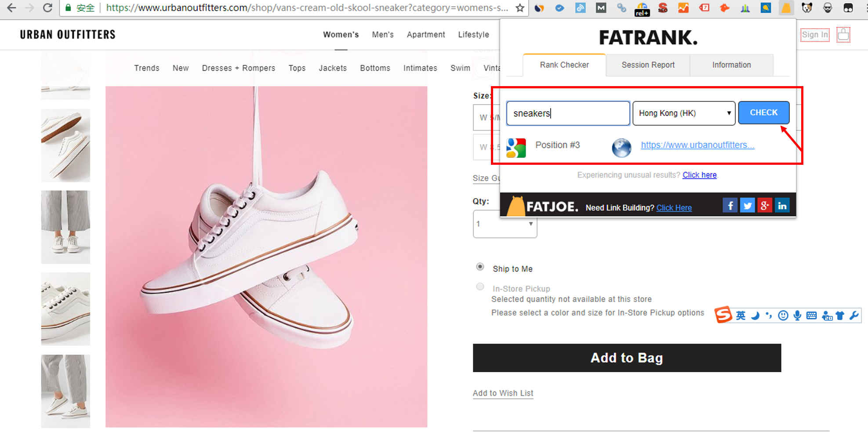Select the In-Store Pickup radio button
The width and height of the screenshot is (868, 439).
coord(480,287)
